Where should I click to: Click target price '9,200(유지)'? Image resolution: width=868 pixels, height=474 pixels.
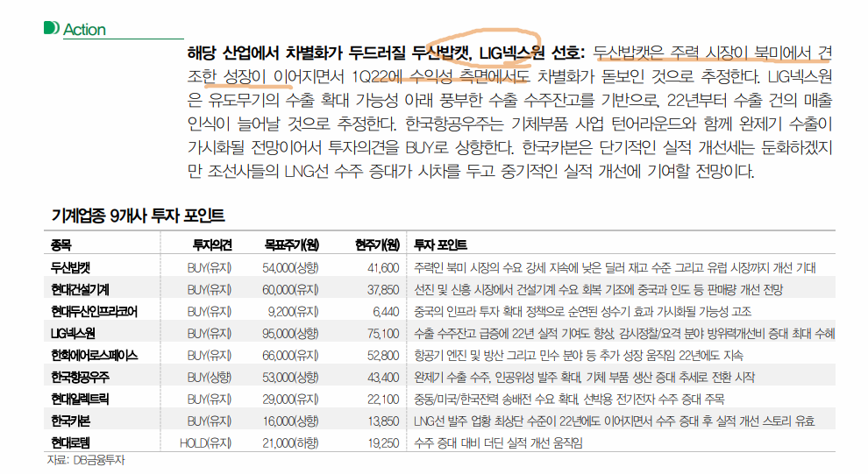[x=294, y=311]
